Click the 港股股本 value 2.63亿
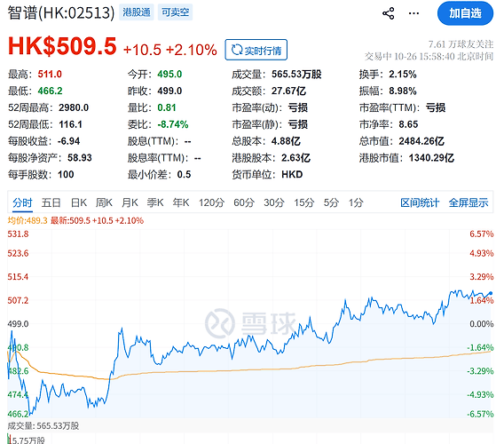504x444 pixels. tap(295, 158)
